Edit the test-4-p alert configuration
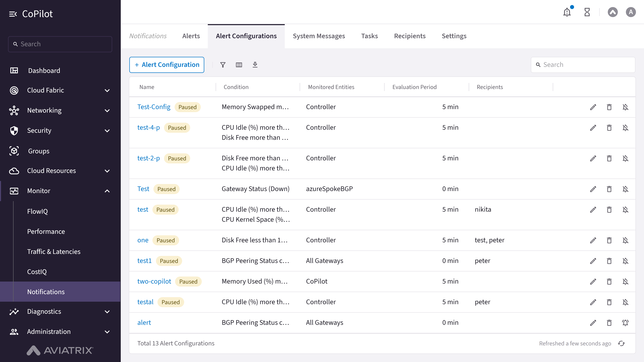The width and height of the screenshot is (644, 362). pyautogui.click(x=593, y=128)
